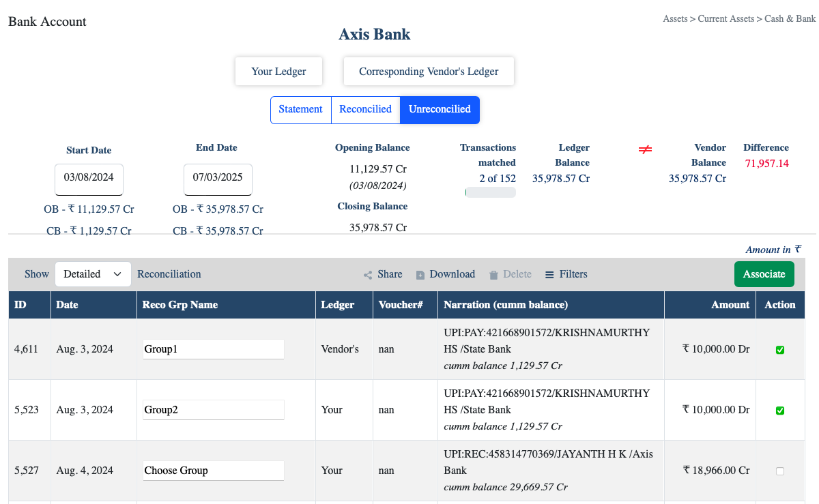Click the Closing Balance value 35,978.57 Cr
Viewport: 819px width, 504px height.
point(378,228)
